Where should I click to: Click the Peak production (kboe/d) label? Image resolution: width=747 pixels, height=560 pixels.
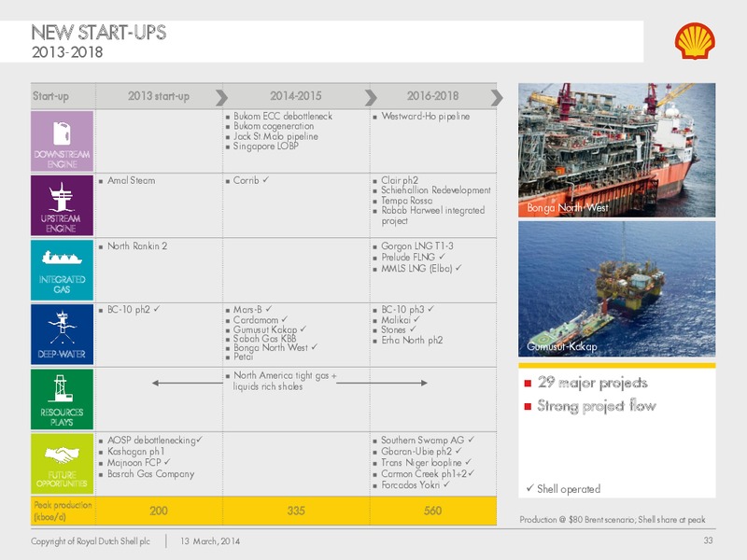pos(63,511)
